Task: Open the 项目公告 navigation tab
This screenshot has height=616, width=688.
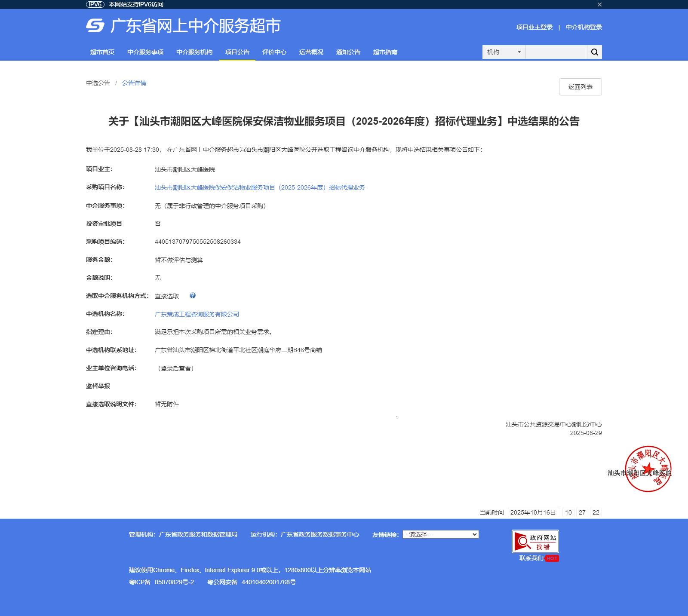Action: click(x=237, y=52)
